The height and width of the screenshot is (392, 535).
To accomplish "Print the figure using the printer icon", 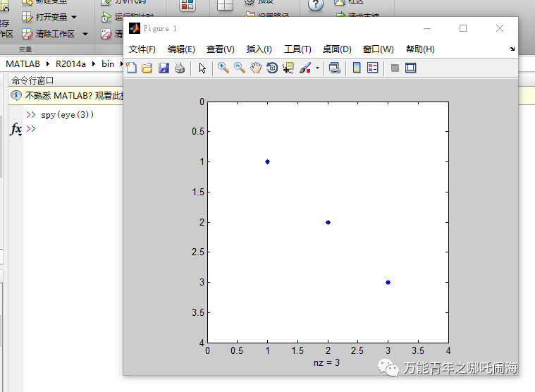I will click(180, 68).
